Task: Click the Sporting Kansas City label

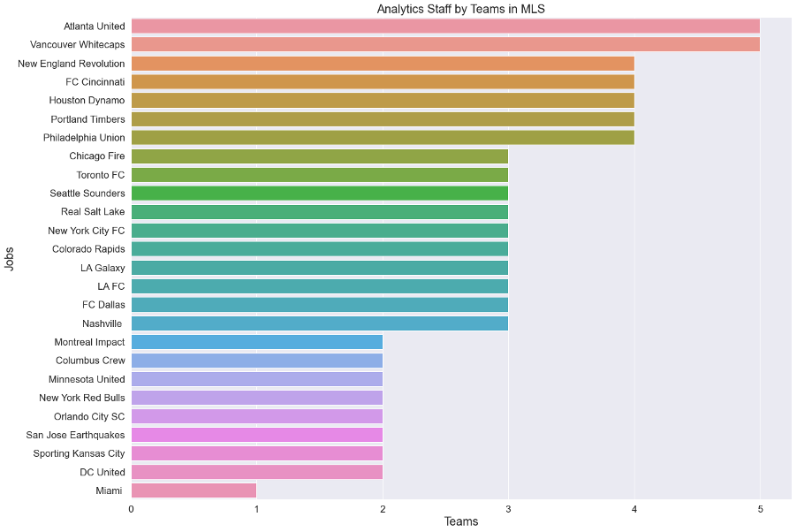Action: [x=79, y=453]
